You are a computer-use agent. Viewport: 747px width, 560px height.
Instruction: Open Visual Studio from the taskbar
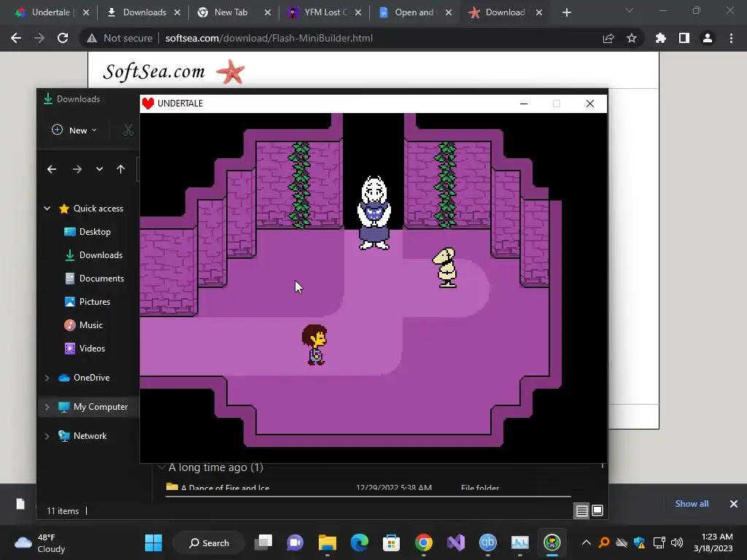click(455, 542)
